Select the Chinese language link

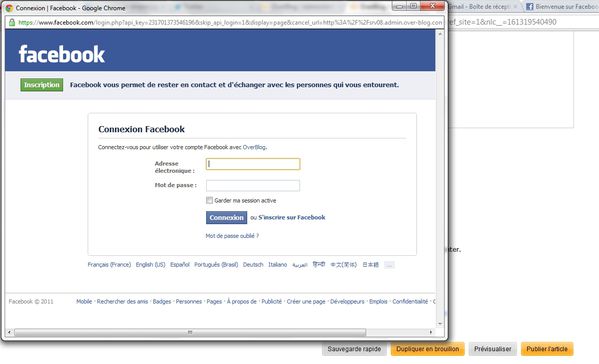[343, 264]
